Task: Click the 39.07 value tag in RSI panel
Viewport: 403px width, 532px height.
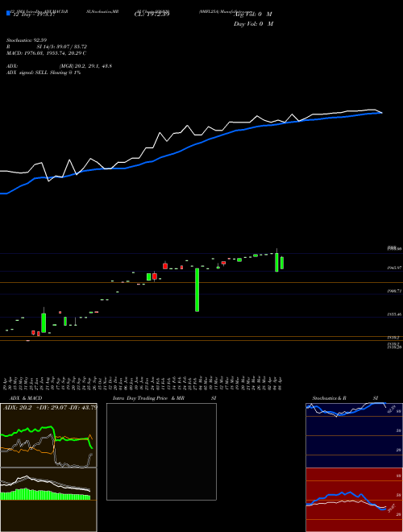Action: pos(392,508)
